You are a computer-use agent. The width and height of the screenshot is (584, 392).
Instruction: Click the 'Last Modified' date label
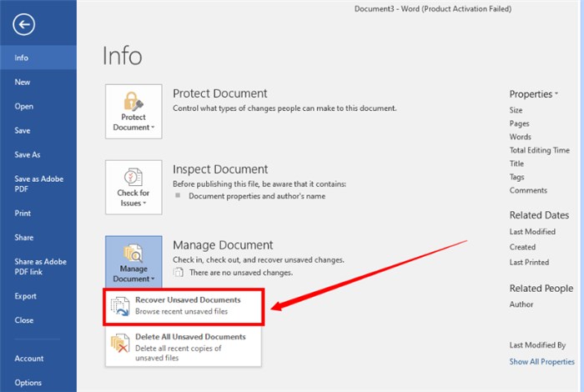click(x=532, y=232)
